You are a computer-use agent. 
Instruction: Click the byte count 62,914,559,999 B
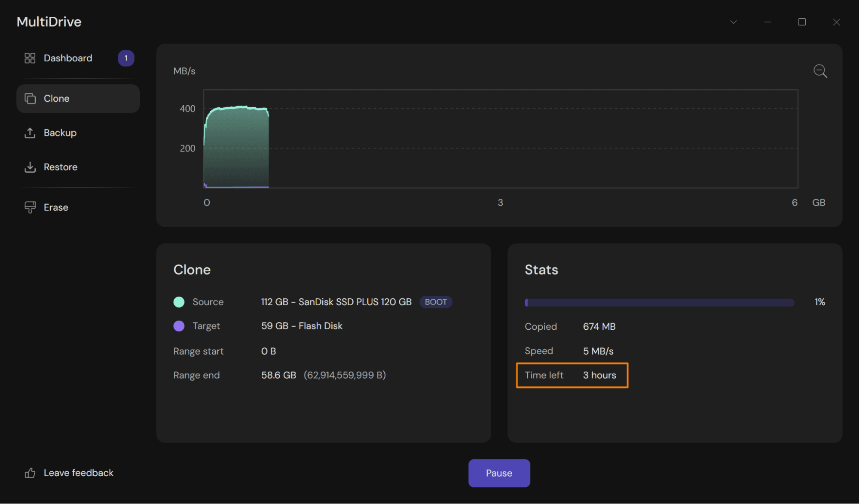pyautogui.click(x=345, y=375)
